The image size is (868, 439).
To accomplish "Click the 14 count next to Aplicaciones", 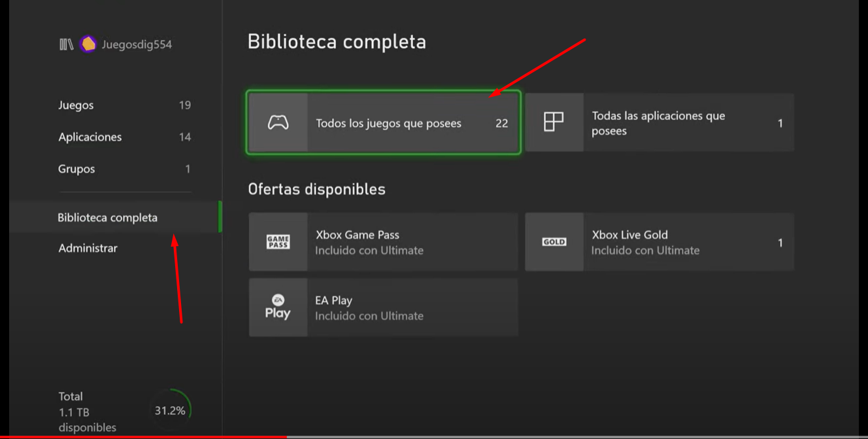I will coord(185,137).
